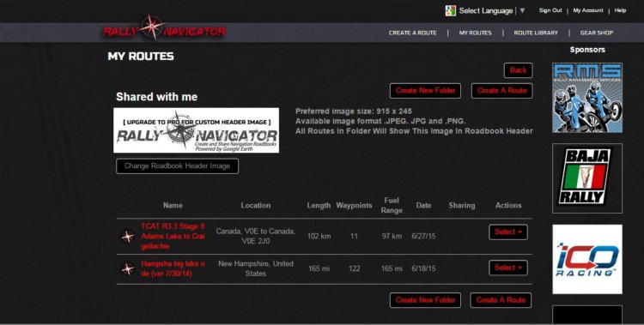The image size is (644, 325).
Task: Click 'Preferred image size: 915 x 245' text
Action: (x=354, y=111)
